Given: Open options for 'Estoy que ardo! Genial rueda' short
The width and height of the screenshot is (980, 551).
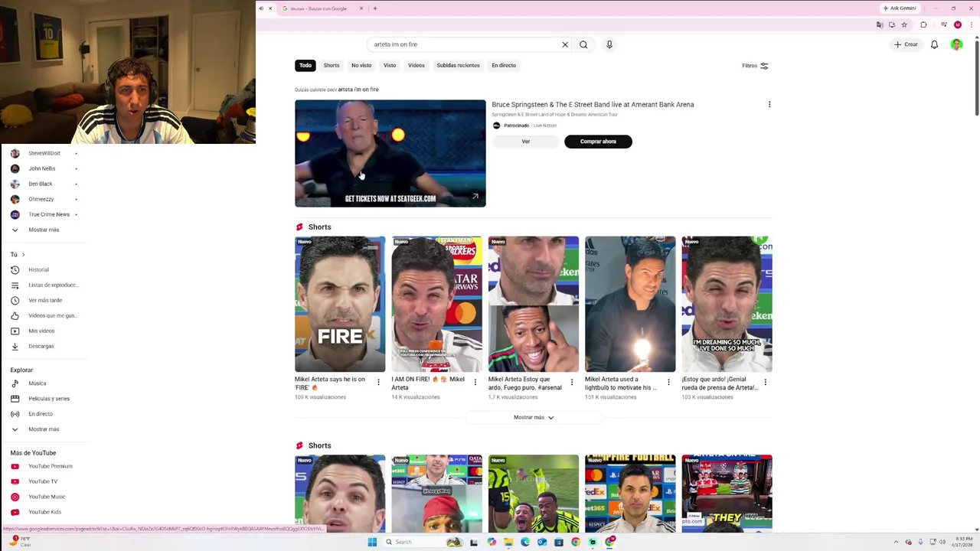Looking at the screenshot, I should tap(765, 382).
